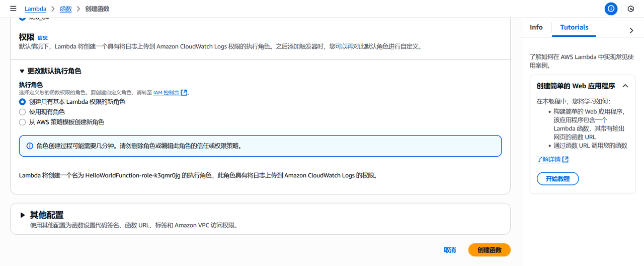Viewport: 644px width, 266px height.
Task: Open the 了解详情 link
Action: [548, 160]
